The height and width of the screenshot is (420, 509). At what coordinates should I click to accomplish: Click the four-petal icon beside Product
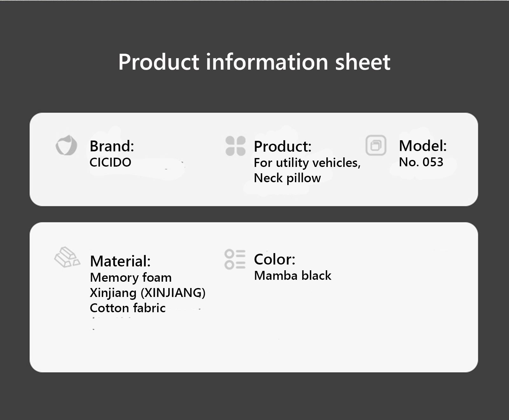pyautogui.click(x=235, y=146)
